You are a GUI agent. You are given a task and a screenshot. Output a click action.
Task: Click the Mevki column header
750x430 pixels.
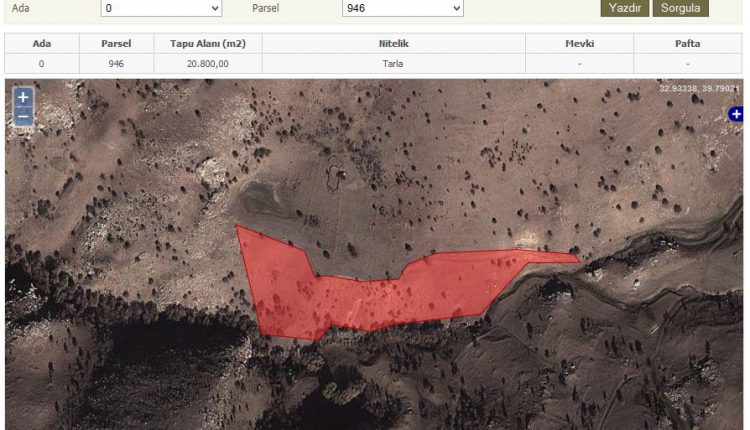pyautogui.click(x=579, y=44)
